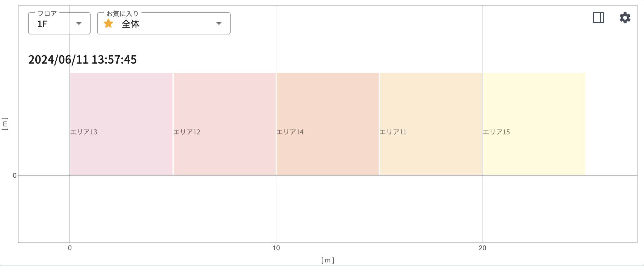Select the 全体 favorites text

pos(131,24)
